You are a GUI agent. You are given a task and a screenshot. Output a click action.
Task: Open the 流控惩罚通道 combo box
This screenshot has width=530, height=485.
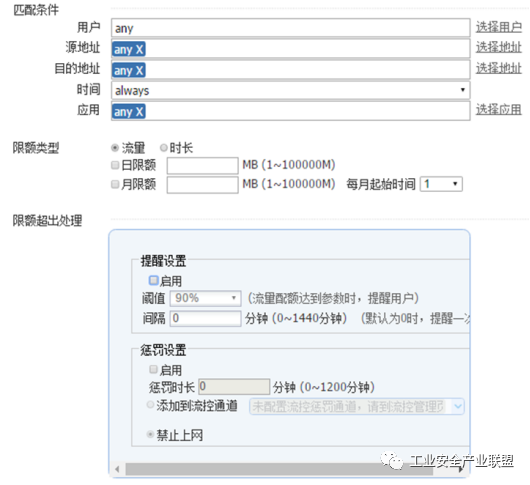357,406
